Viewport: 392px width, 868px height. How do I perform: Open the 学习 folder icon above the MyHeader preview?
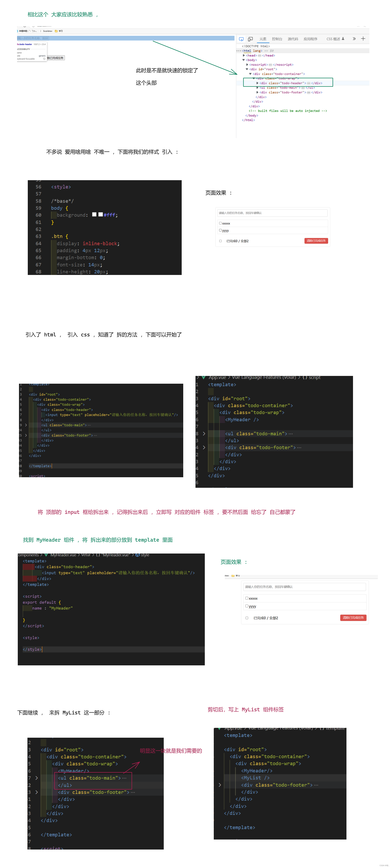click(233, 576)
